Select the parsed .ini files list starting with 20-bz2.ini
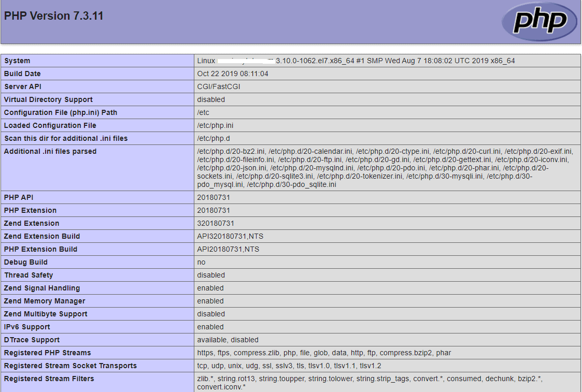The image size is (582, 392). click(385, 168)
